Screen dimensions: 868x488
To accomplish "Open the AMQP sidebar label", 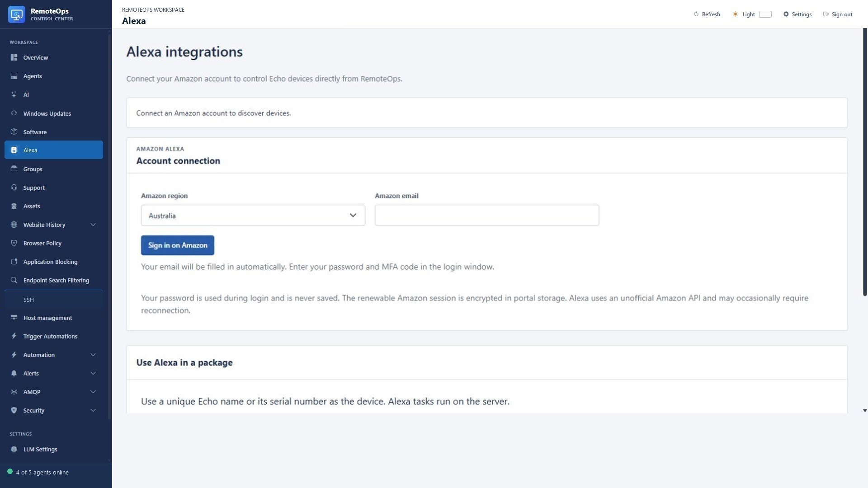I will pyautogui.click(x=32, y=392).
